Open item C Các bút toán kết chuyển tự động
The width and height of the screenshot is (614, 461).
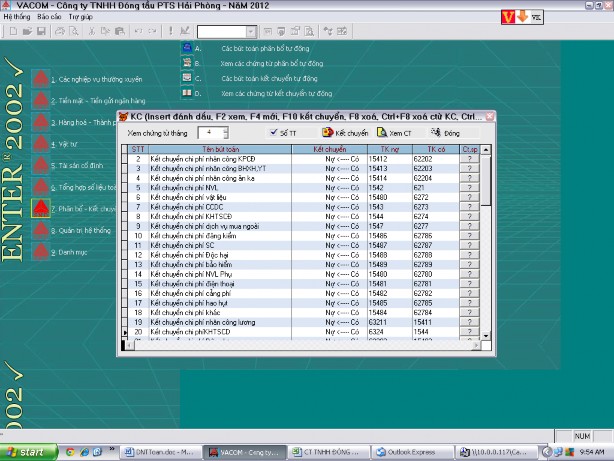pos(185,77)
